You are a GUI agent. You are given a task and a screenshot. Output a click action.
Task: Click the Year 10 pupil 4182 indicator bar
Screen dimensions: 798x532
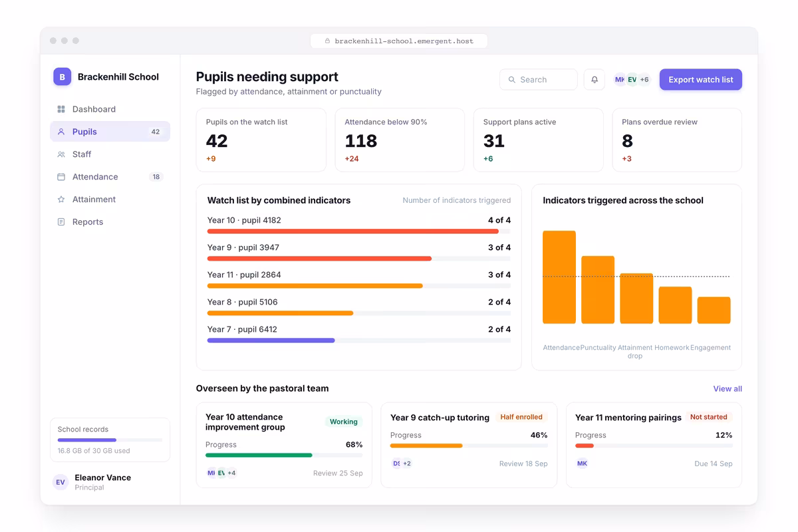(359, 231)
